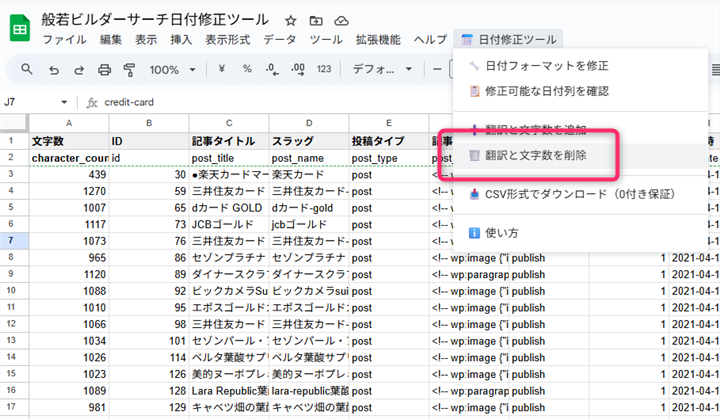
Task: Choose 日付フォーマットを修正 menu entry
Action: 580,66
